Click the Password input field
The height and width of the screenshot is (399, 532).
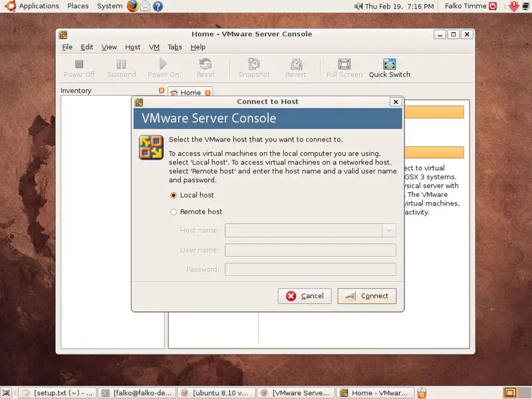pyautogui.click(x=311, y=269)
